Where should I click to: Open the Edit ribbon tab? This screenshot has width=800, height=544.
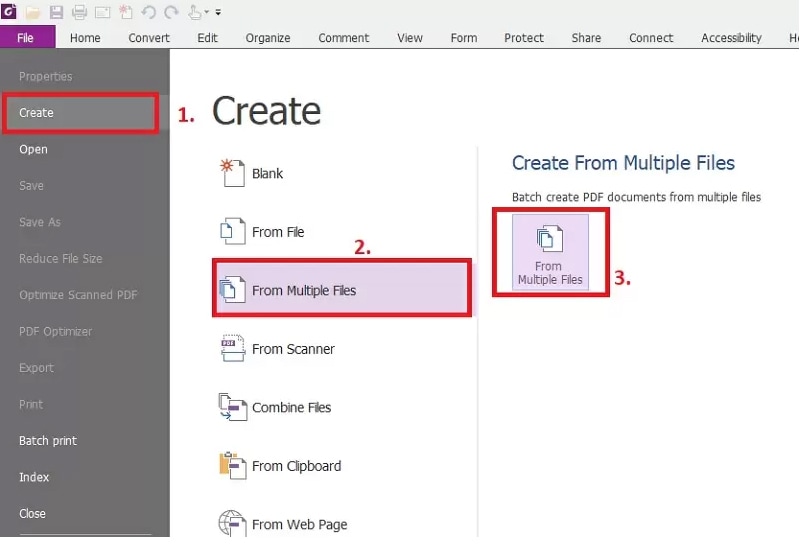[x=208, y=38]
